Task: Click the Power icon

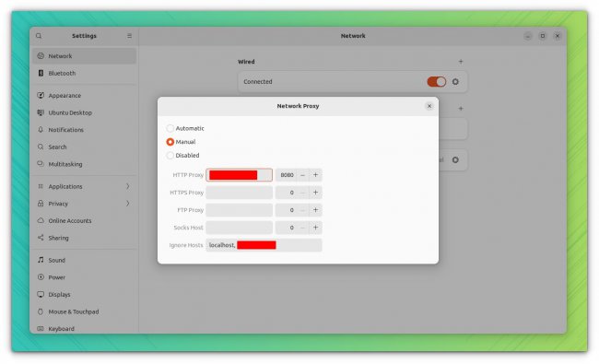Action: (x=41, y=276)
